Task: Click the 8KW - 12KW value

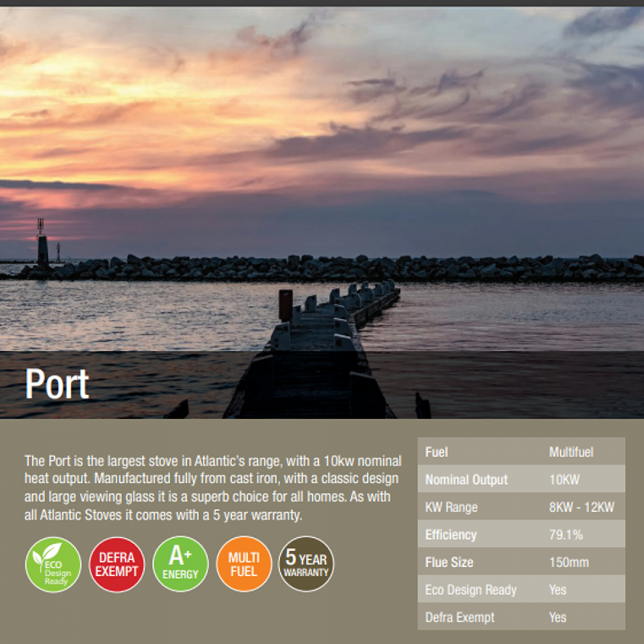Action: pos(581,507)
